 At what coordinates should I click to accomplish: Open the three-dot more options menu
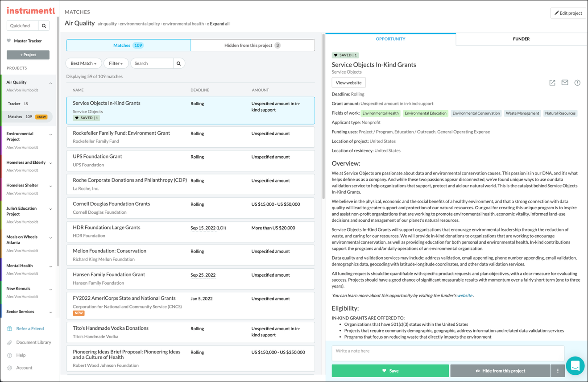[x=558, y=370]
